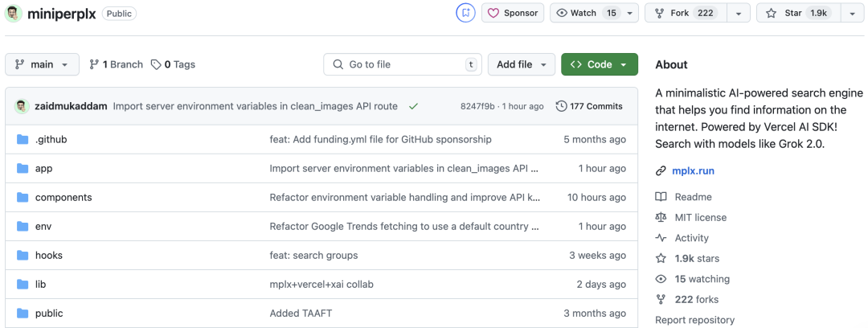
Task: View the 177 Commits history
Action: tap(589, 106)
